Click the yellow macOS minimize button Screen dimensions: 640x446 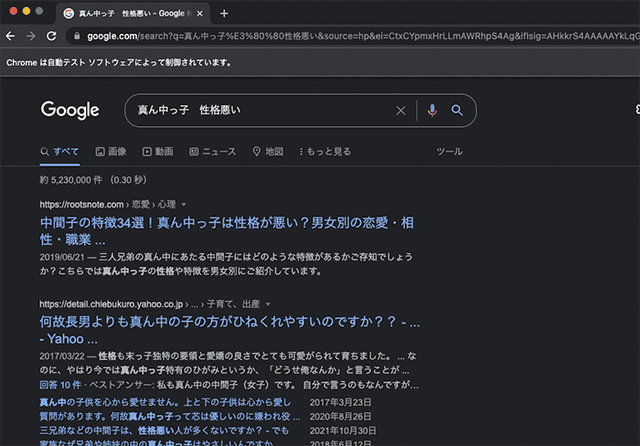coord(27,11)
